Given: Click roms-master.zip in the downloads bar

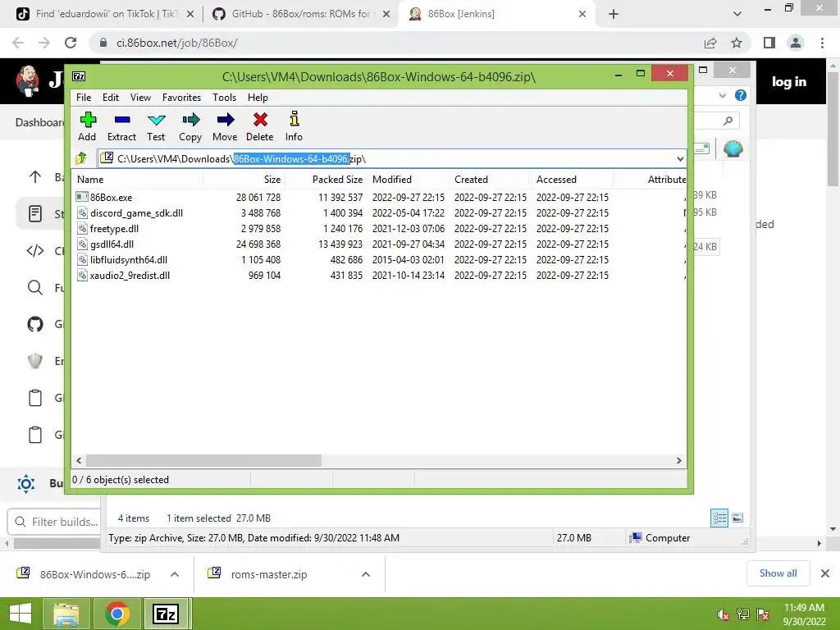Looking at the screenshot, I should click(x=269, y=574).
